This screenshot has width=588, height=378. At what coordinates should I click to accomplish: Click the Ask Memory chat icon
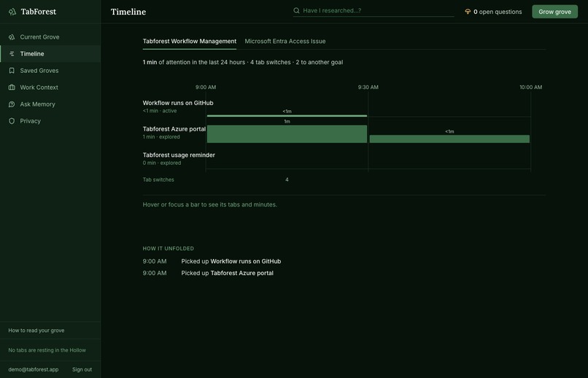click(12, 104)
